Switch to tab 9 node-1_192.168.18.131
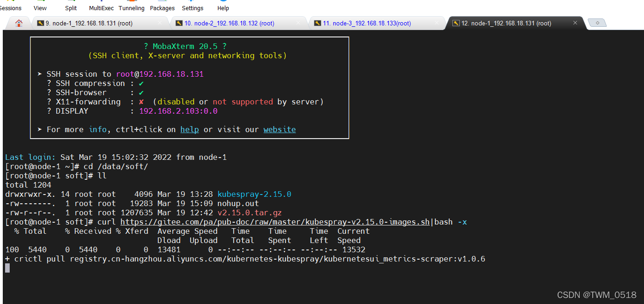Image resolution: width=644 pixels, height=304 pixels. pyautogui.click(x=89, y=23)
